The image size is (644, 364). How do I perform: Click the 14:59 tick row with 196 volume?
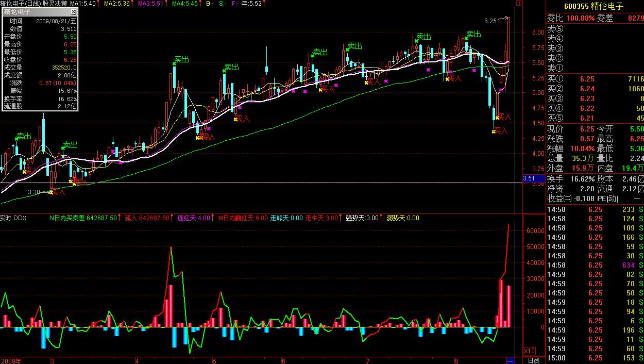click(595, 330)
